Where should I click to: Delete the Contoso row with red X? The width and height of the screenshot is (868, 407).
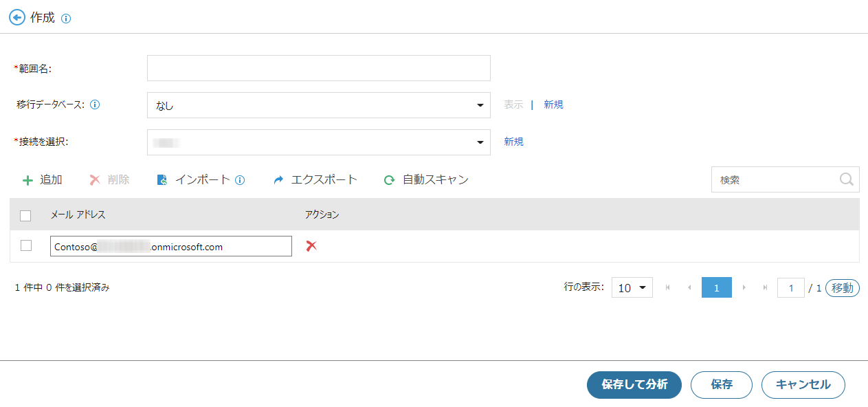[x=311, y=245]
